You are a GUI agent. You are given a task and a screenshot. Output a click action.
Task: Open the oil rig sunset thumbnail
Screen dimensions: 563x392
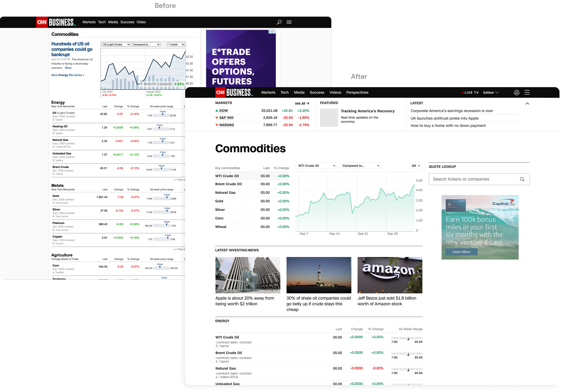pyautogui.click(x=319, y=275)
